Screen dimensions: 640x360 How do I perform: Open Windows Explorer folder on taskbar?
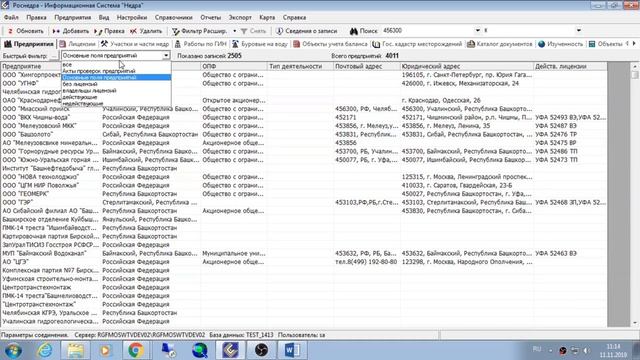pos(76,351)
